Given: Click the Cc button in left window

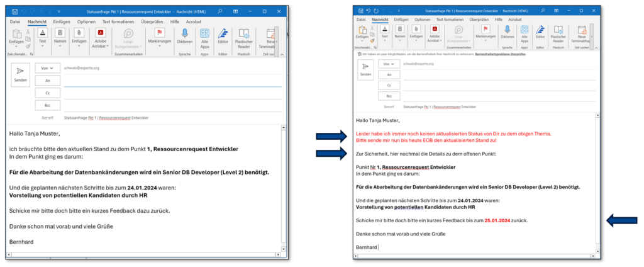Looking at the screenshot, I should (x=48, y=93).
